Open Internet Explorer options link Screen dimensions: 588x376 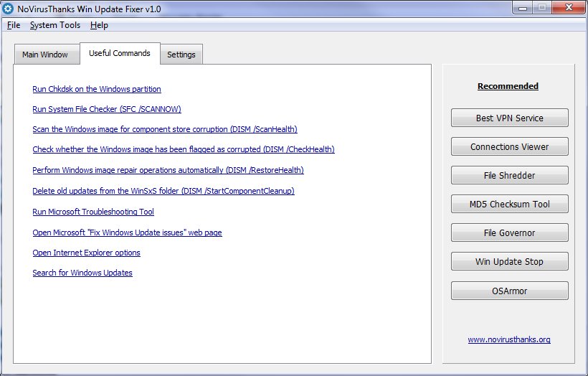(x=86, y=253)
